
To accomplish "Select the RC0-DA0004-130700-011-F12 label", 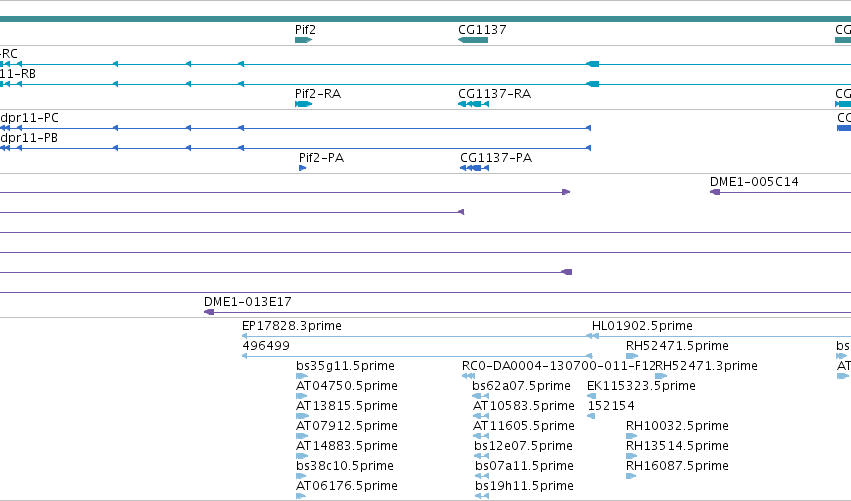I will tap(558, 366).
